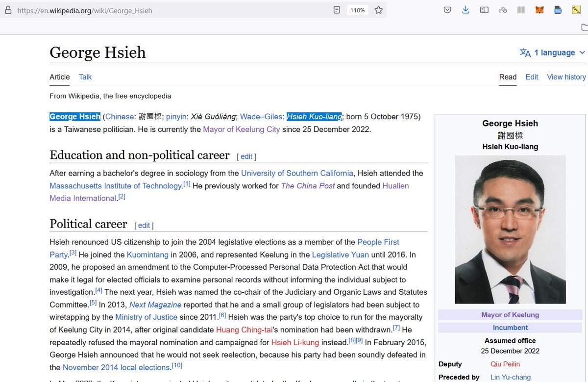Open the Downloads panel arrow icon
This screenshot has height=382, width=588.
tap(465, 10)
